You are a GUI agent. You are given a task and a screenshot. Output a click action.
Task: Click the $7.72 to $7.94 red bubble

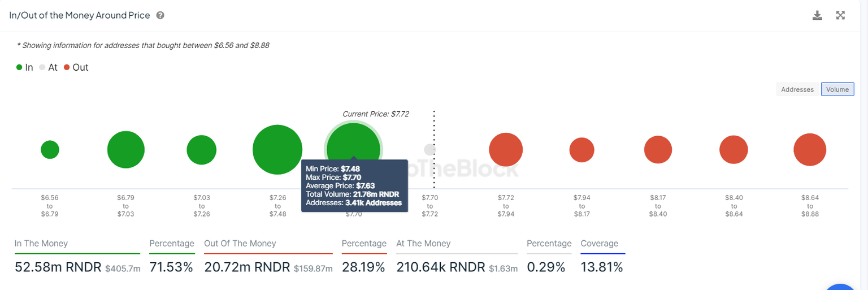(x=506, y=150)
